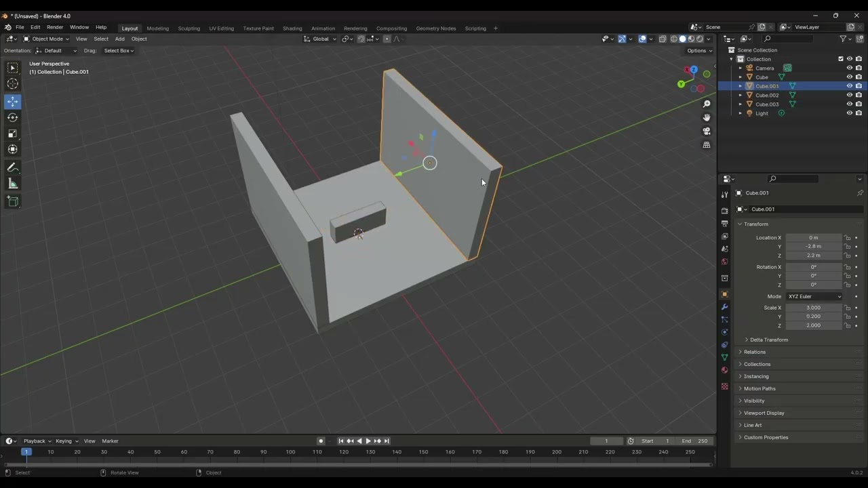
Task: Expand the Relations panel
Action: [x=754, y=352]
